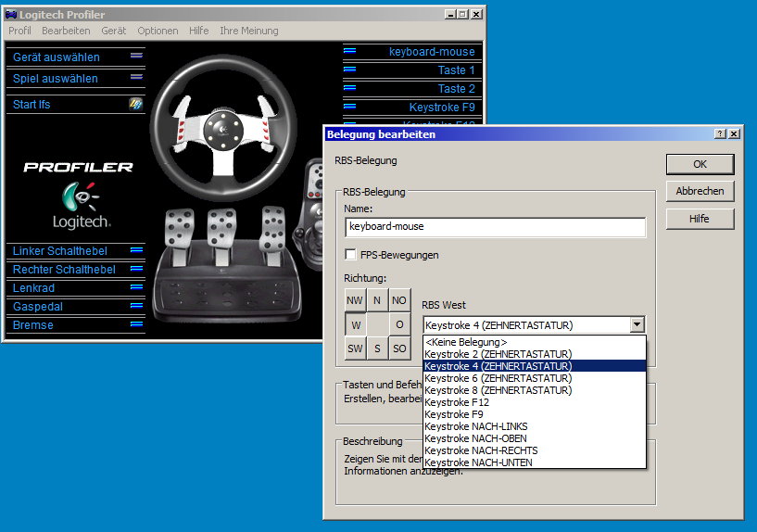Click the bars icon beside Gaspedal
Viewport: 757px width, 532px height.
tap(136, 306)
